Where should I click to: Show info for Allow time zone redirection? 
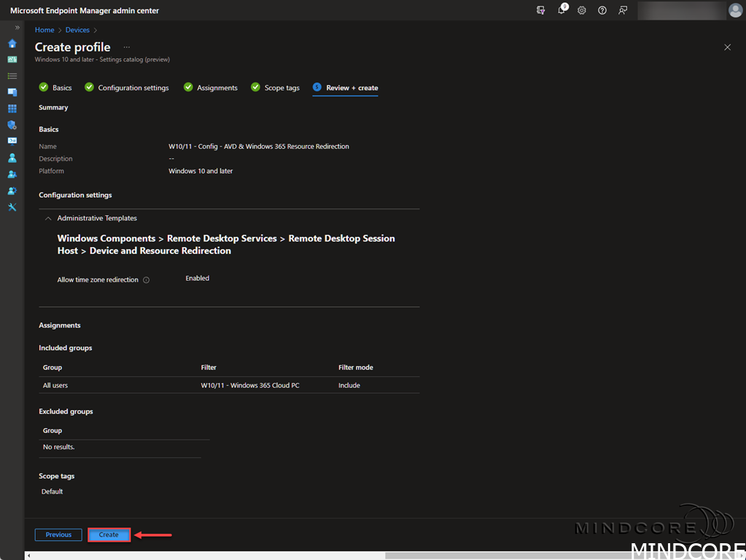click(147, 280)
